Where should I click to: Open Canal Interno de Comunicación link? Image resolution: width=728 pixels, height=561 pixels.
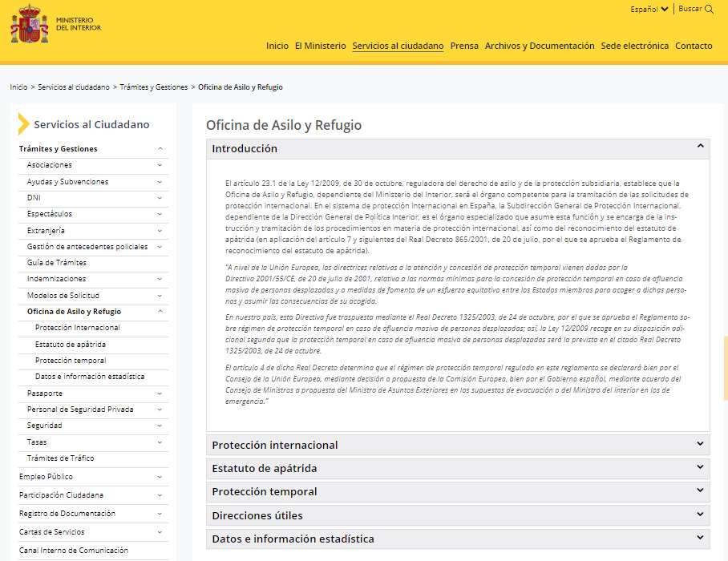point(73,551)
